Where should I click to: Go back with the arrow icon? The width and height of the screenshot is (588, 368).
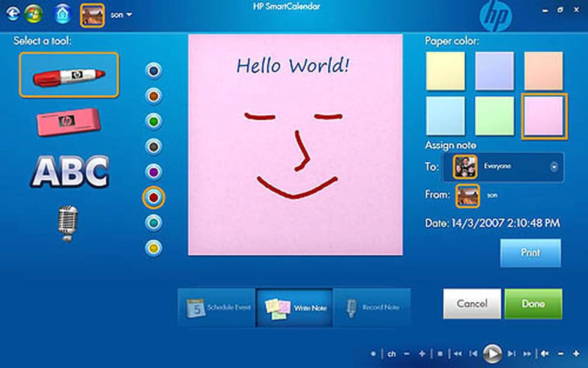(x=13, y=14)
